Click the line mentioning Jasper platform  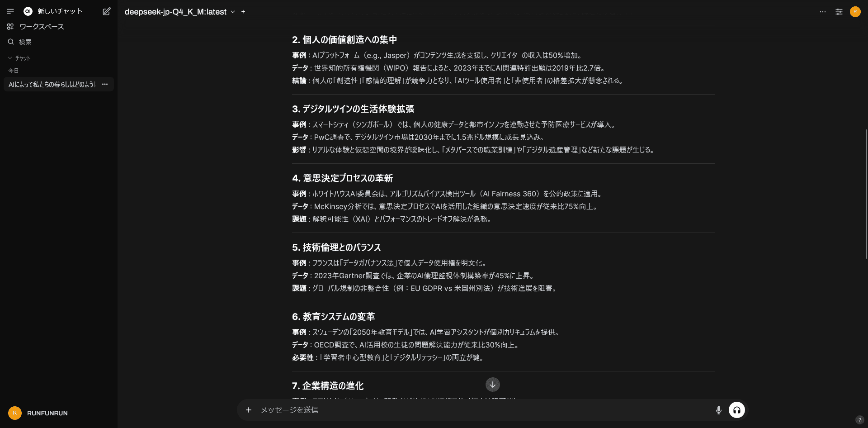tap(438, 55)
